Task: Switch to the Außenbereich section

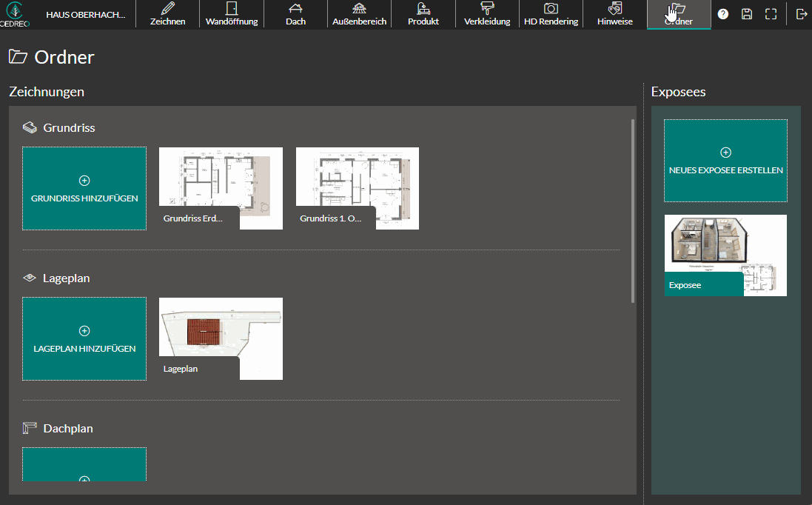Action: [359, 14]
